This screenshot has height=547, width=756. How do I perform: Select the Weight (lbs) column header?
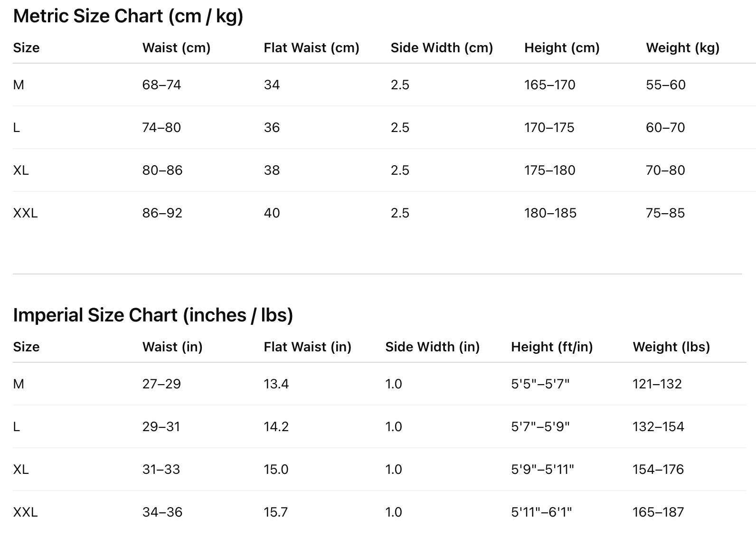click(671, 347)
